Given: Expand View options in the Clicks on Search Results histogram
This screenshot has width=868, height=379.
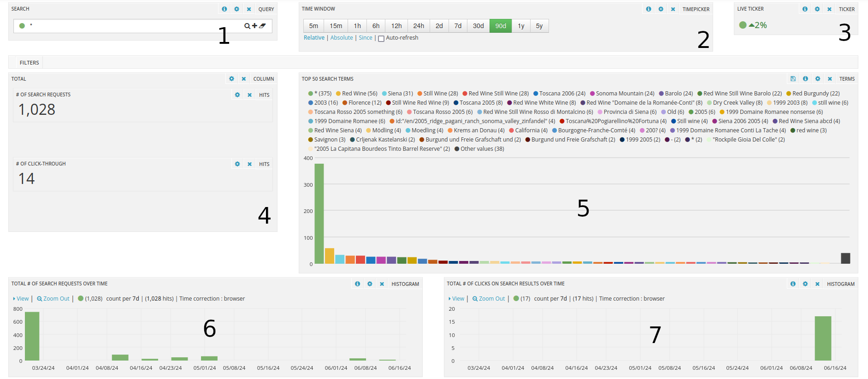Looking at the screenshot, I should (x=456, y=299).
